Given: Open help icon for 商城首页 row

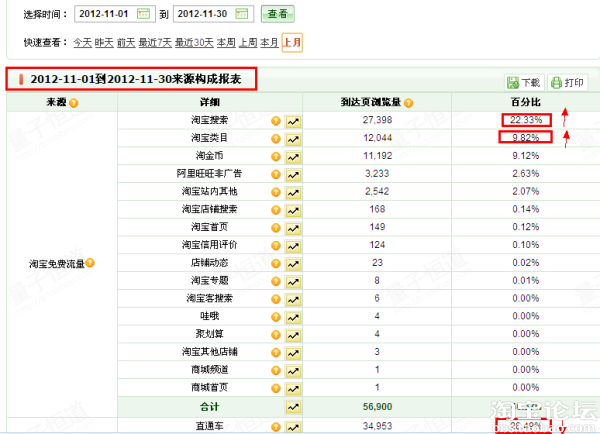Looking at the screenshot, I should pos(276,388).
